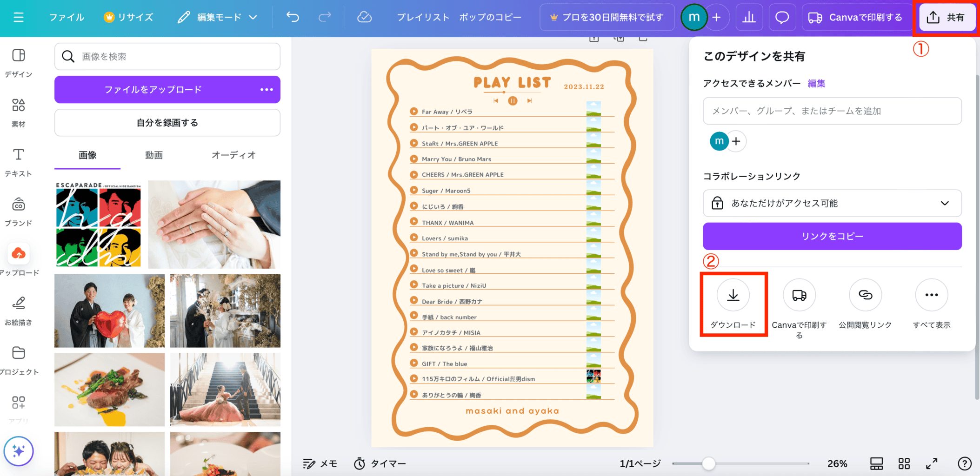Open the public view link option
Viewport: 980px width, 476px height.
[865, 295]
